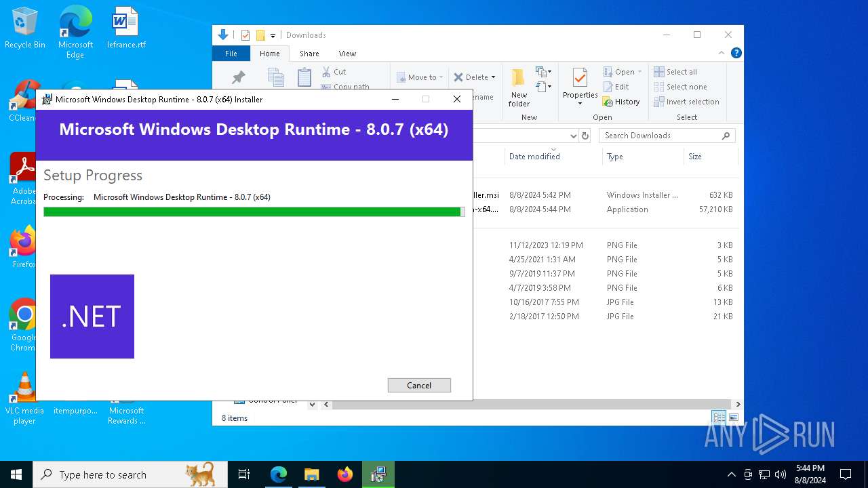Cancel the Desktop Runtime installation

coord(419,385)
